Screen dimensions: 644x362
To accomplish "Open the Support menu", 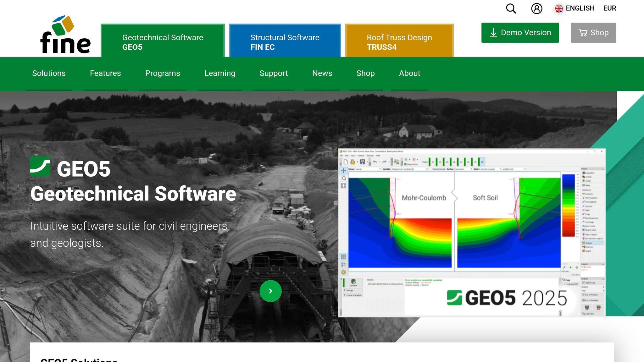I will [274, 73].
